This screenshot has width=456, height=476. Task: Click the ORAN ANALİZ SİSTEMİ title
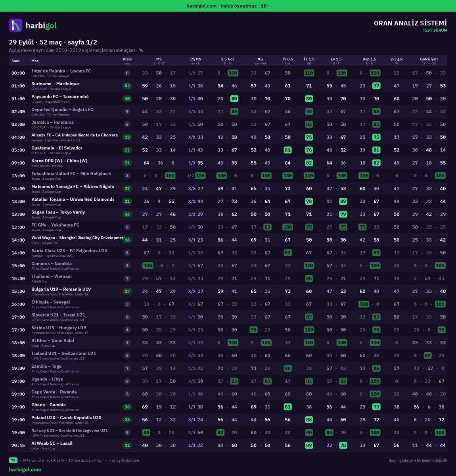tap(410, 23)
